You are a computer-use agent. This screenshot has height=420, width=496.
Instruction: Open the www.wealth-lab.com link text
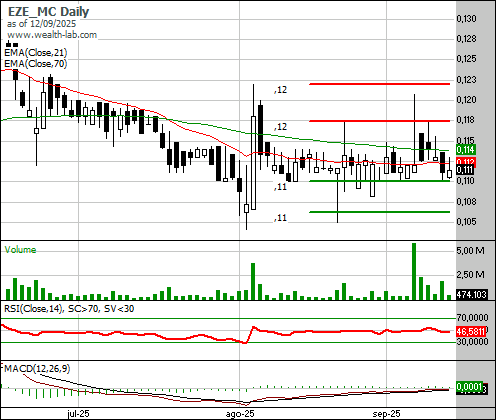[x=52, y=35]
